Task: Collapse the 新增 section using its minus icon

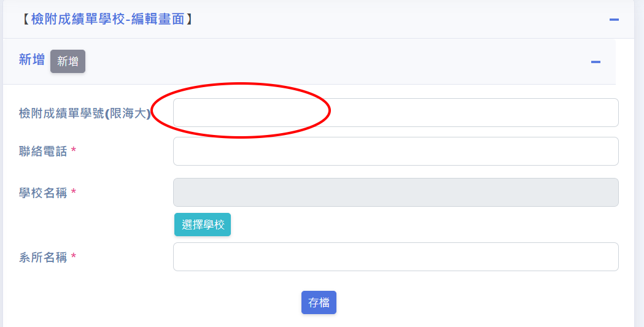Action: [x=596, y=62]
